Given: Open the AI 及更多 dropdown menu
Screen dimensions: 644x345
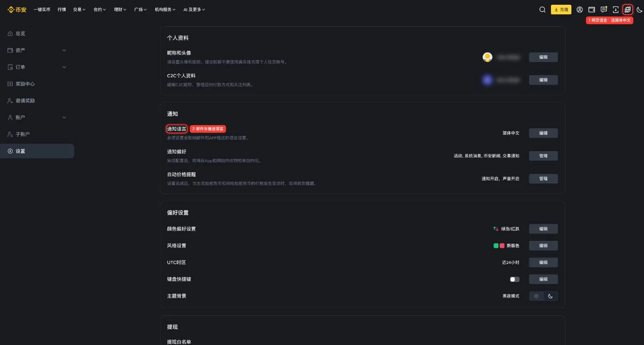Looking at the screenshot, I should click(x=194, y=9).
